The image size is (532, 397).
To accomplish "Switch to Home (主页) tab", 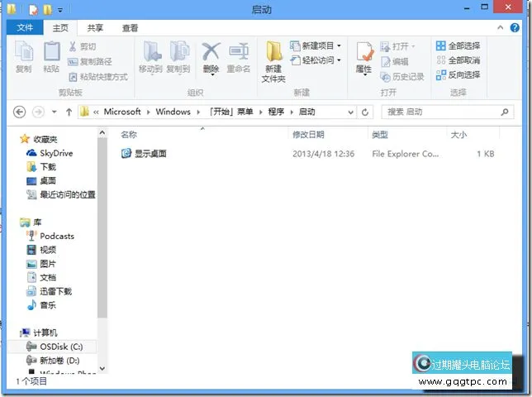I will (60, 28).
